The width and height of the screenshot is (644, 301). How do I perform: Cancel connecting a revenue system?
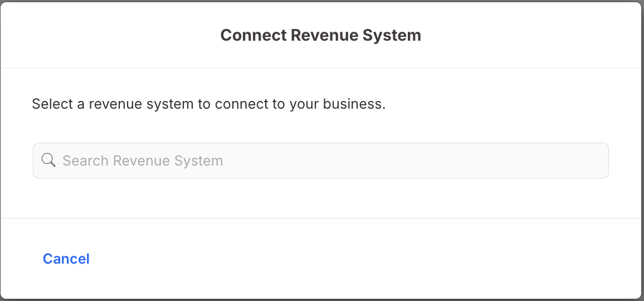point(66,259)
